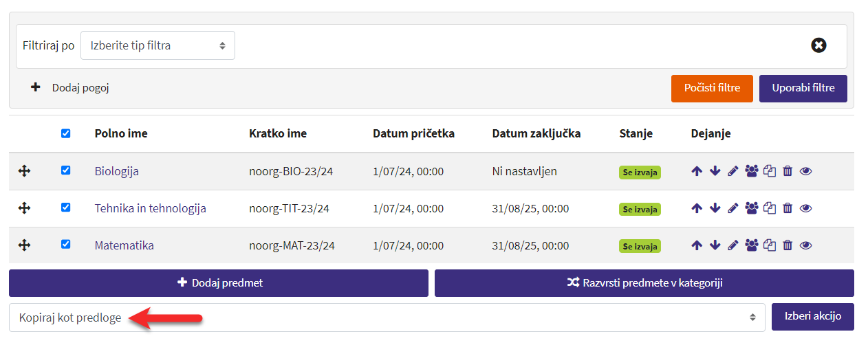The width and height of the screenshot is (868, 345).
Task: Click Razvrsti predmete v kategoriji button
Action: (644, 282)
